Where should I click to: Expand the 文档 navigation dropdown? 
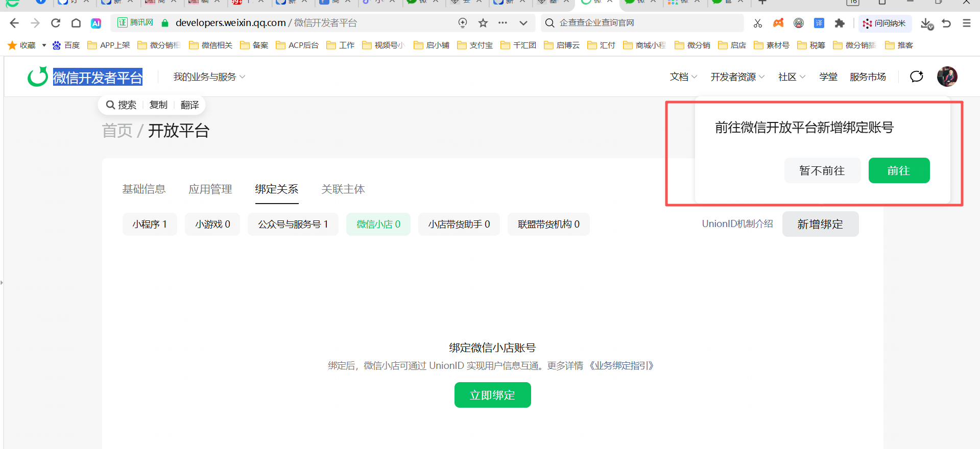pos(683,77)
